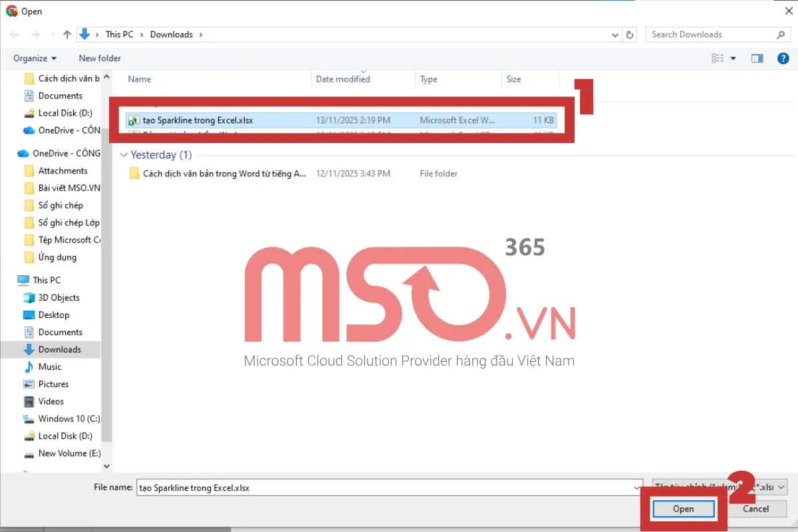798x532 pixels.
Task: Select Music folder in navigation pane
Action: click(50, 366)
